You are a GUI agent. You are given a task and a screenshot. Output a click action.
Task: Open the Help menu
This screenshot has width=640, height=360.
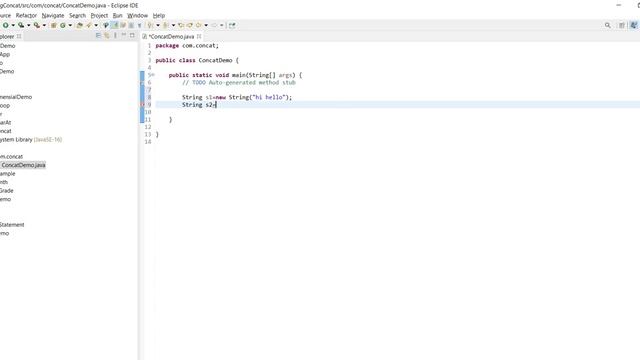159,16
